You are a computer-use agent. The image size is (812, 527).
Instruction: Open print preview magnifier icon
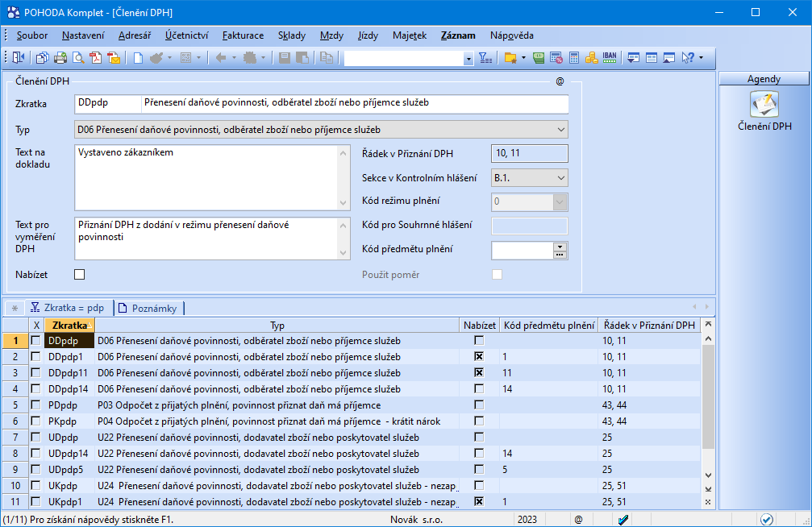[x=78, y=57]
